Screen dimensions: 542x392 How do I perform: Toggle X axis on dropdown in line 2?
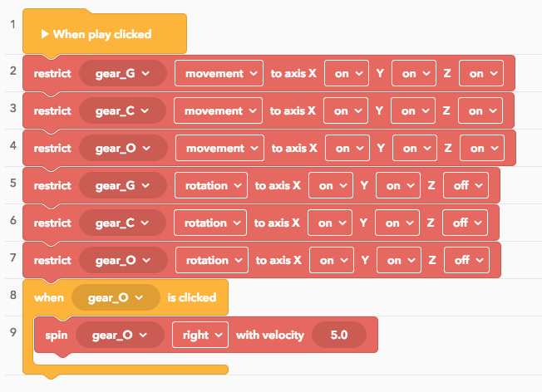pos(347,73)
